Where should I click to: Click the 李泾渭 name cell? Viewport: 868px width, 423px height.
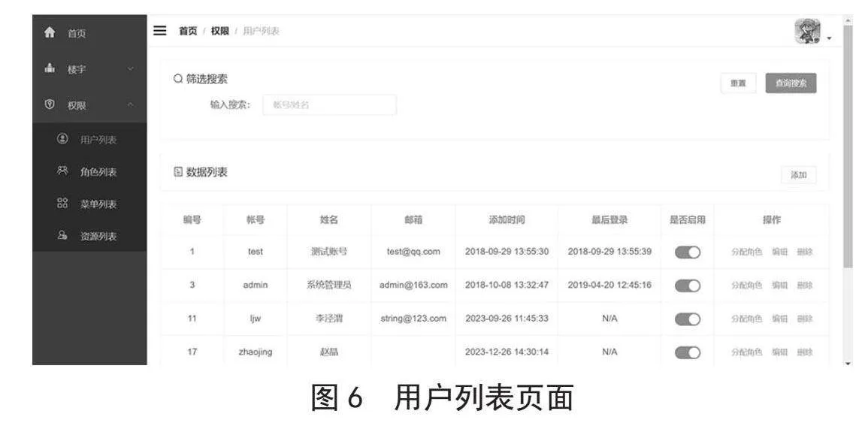[329, 319]
